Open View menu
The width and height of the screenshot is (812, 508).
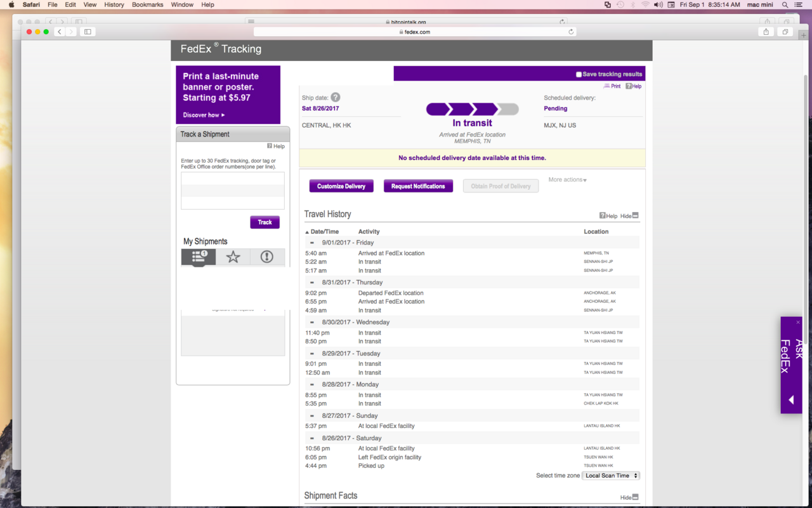[x=90, y=4]
